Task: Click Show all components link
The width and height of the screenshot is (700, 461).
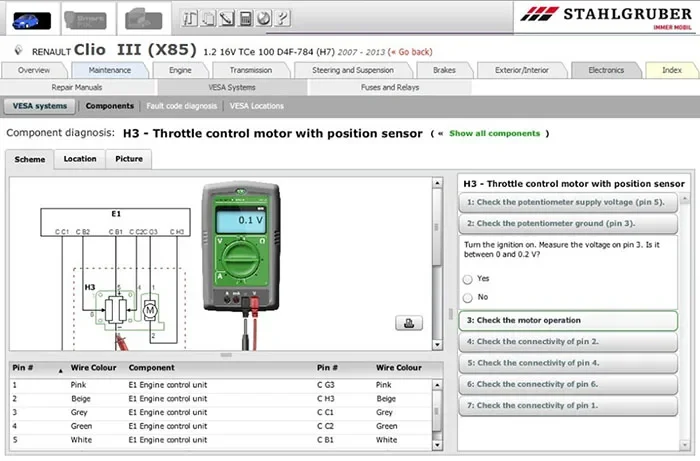Action: point(494,133)
